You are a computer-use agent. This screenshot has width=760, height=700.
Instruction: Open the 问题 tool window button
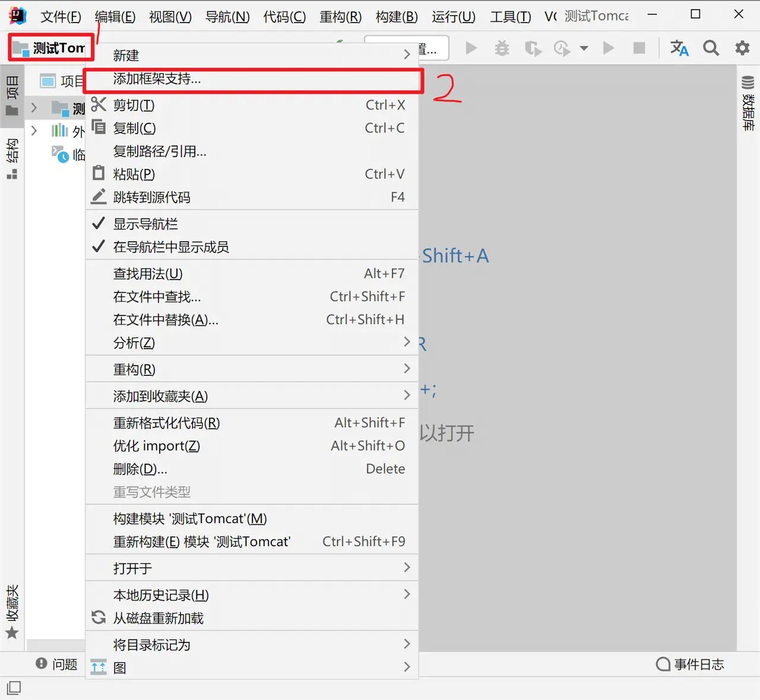57,664
